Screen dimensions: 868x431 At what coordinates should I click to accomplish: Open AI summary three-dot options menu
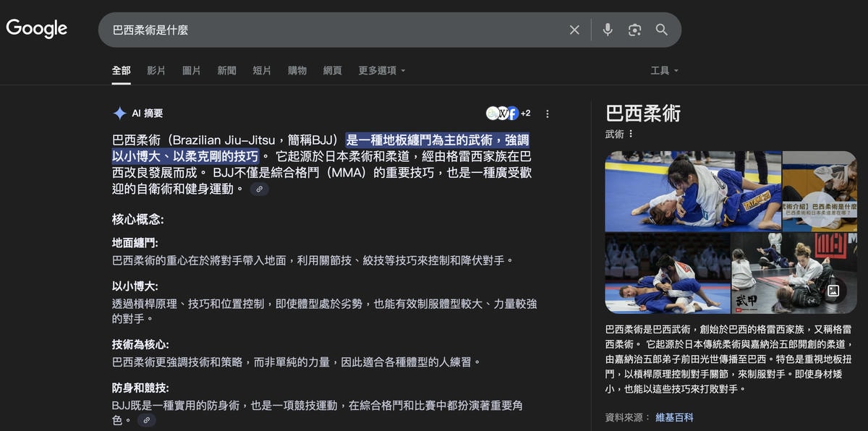[548, 114]
